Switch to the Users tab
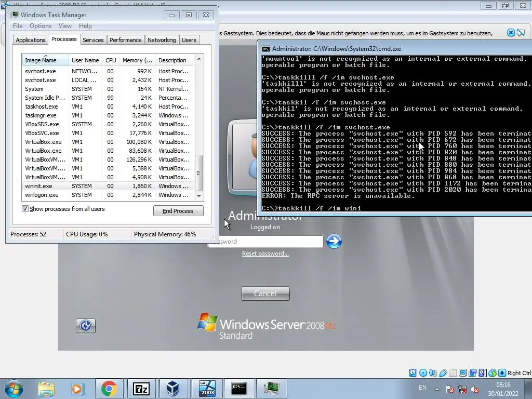 [x=189, y=40]
